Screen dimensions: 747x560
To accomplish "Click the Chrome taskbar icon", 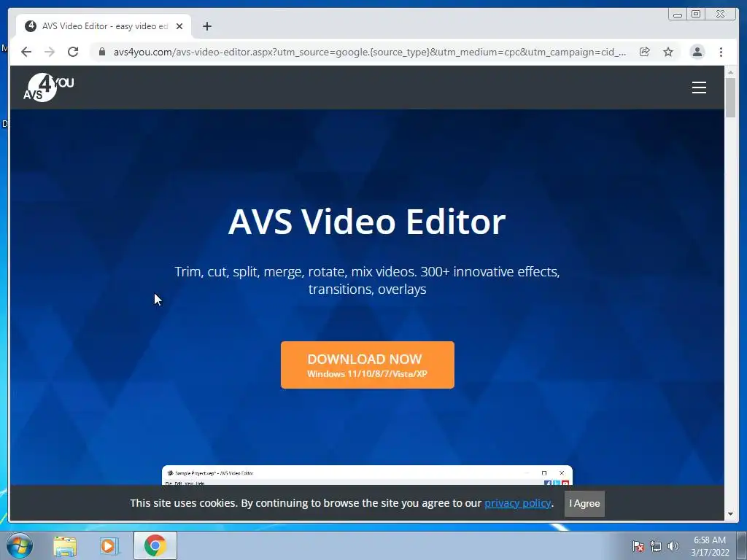I will click(x=155, y=545).
